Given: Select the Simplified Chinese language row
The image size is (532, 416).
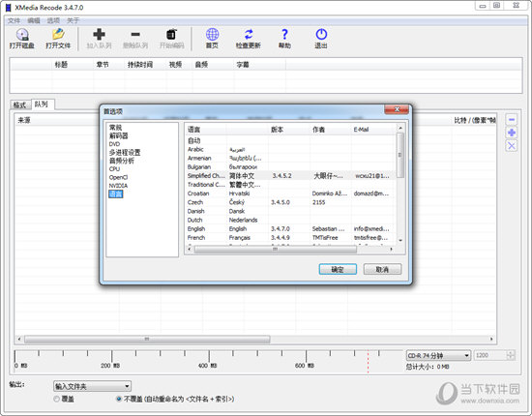Looking at the screenshot, I should (x=291, y=176).
